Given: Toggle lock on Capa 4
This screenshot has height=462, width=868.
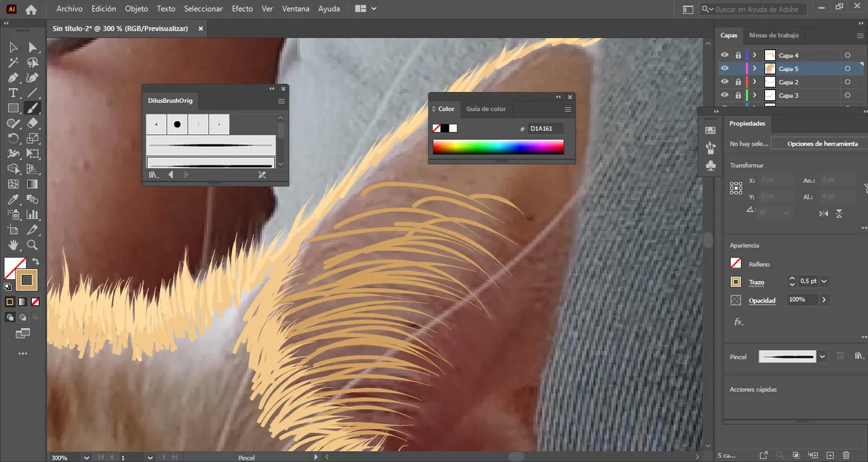Looking at the screenshot, I should (738, 55).
